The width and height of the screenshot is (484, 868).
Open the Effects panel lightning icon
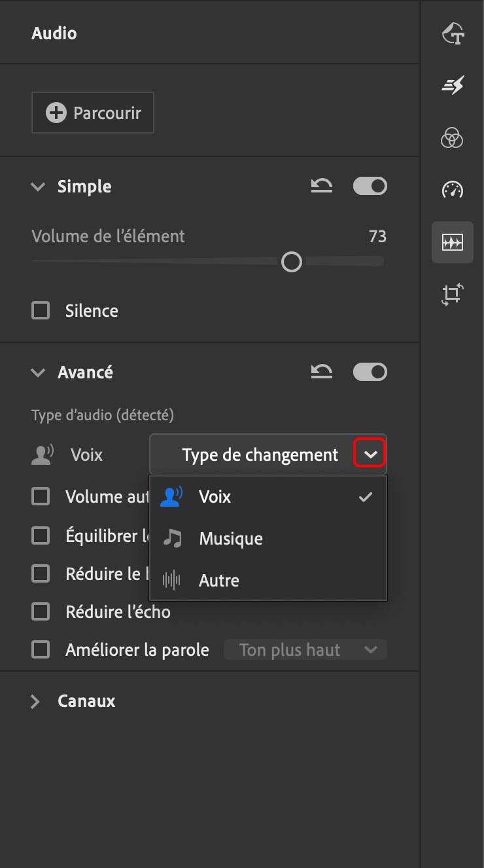[453, 85]
